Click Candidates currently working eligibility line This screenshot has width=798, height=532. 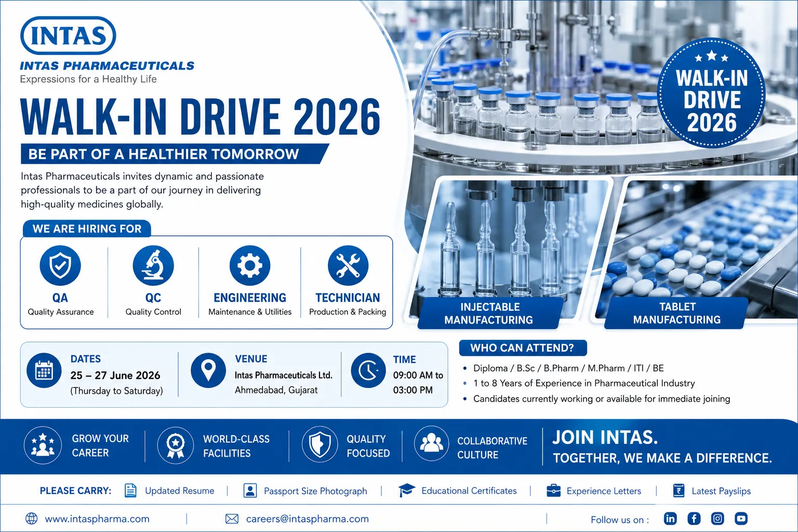pos(602,398)
